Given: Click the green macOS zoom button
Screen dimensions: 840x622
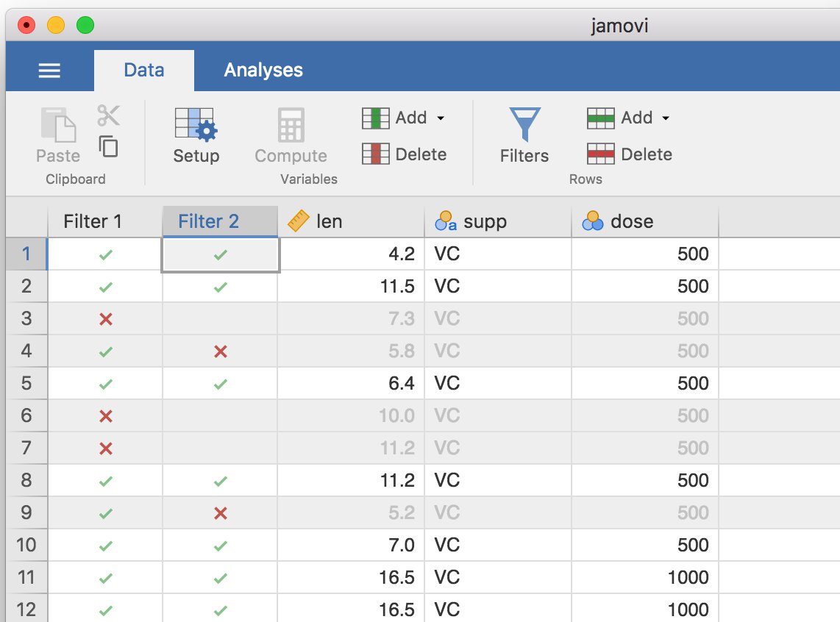Looking at the screenshot, I should pyautogui.click(x=85, y=25).
